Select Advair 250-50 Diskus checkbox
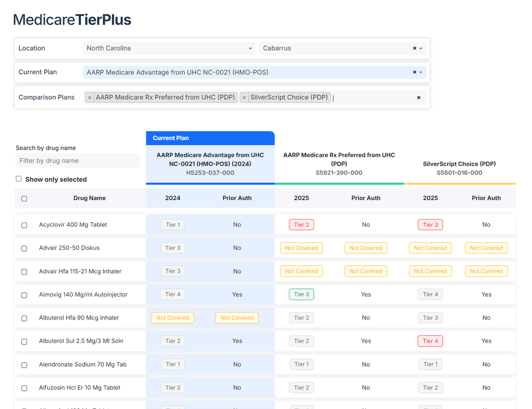Image resolution: width=532 pixels, height=409 pixels. click(x=24, y=248)
